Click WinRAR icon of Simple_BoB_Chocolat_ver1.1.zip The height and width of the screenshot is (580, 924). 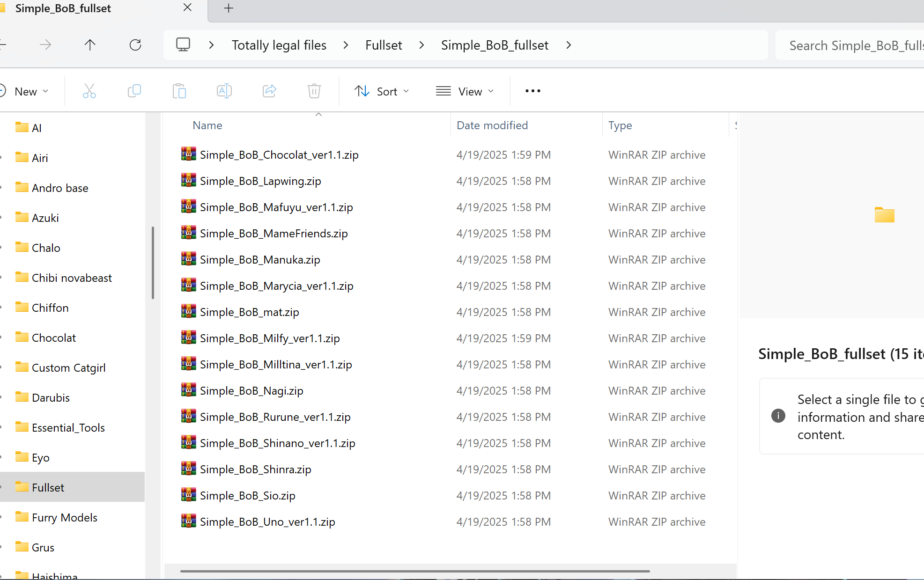(189, 154)
